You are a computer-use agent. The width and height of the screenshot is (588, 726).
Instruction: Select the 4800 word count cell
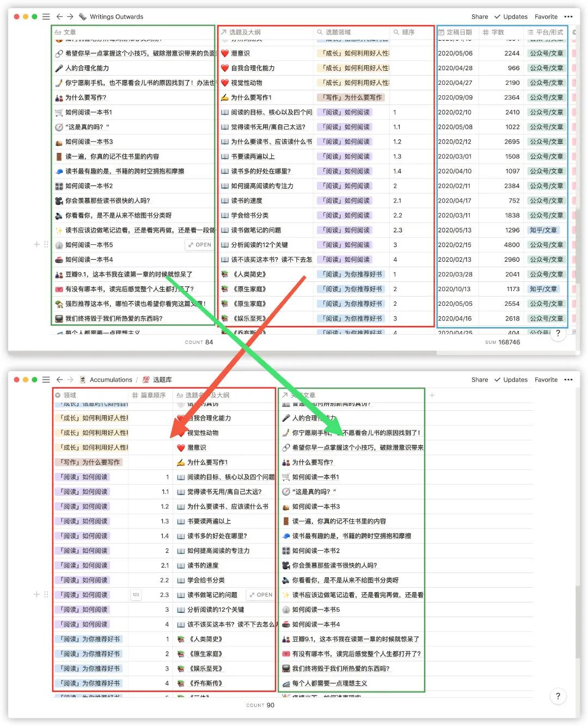501,245
